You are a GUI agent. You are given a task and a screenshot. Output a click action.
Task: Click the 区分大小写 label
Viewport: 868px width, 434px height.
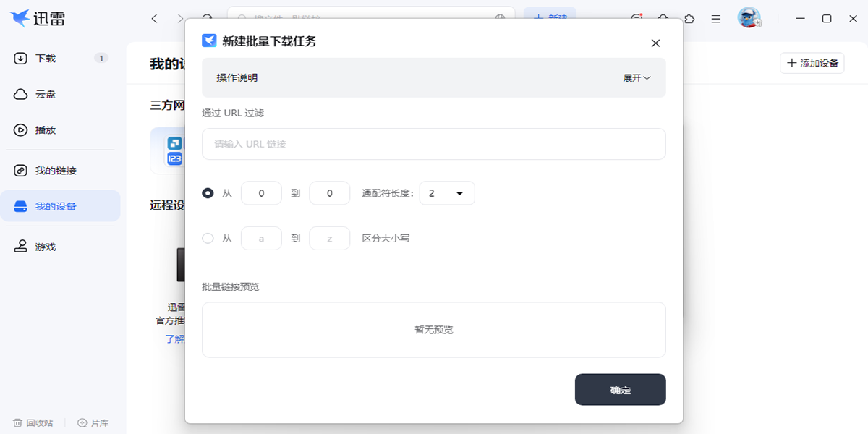[x=386, y=238]
